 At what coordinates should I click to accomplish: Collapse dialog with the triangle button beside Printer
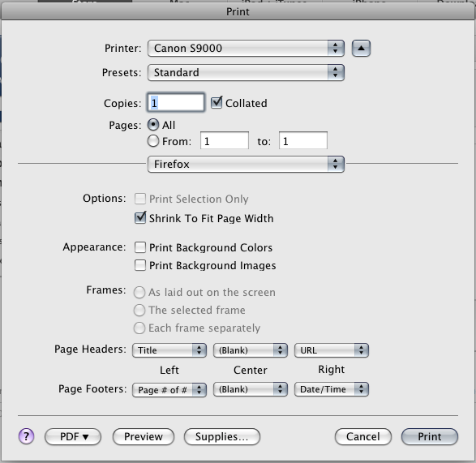pyautogui.click(x=361, y=49)
